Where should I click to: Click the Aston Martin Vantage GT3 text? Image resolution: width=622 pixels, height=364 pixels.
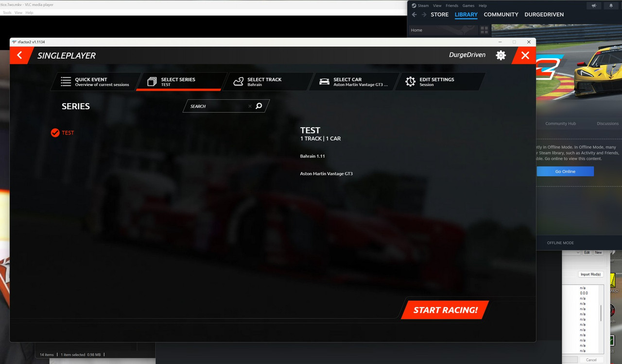click(x=327, y=174)
